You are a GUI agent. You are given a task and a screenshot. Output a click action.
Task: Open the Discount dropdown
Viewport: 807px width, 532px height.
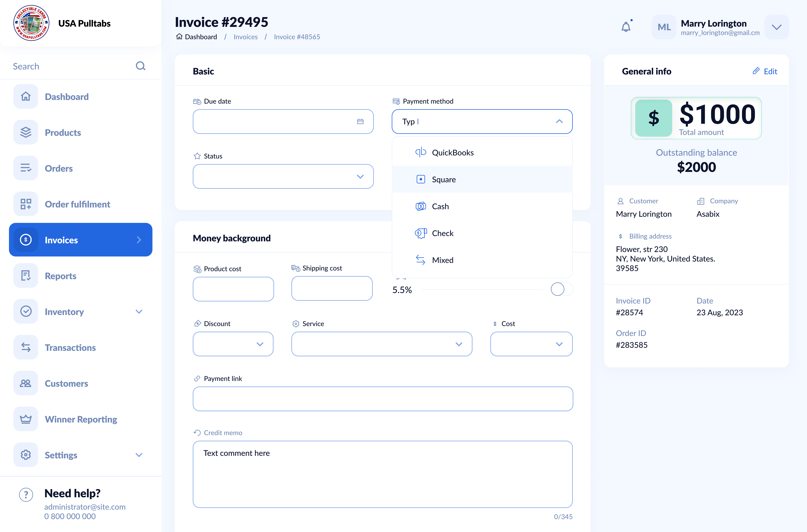coord(260,344)
